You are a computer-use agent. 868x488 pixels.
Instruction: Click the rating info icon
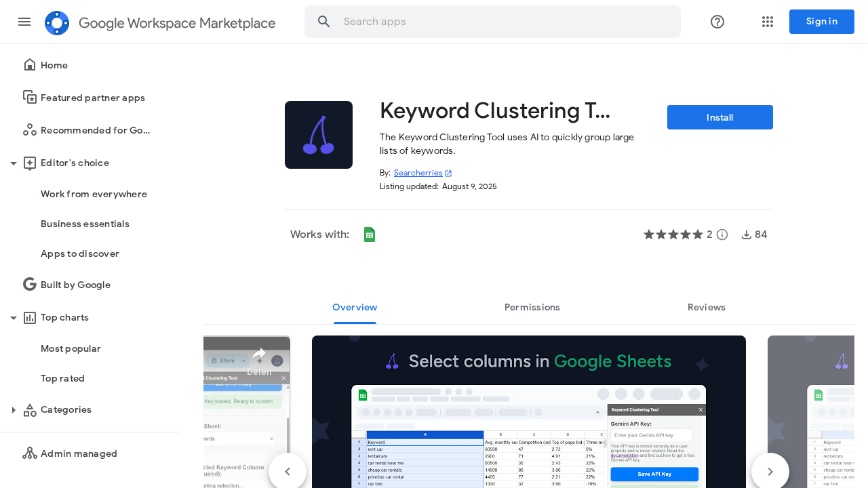[x=722, y=235]
